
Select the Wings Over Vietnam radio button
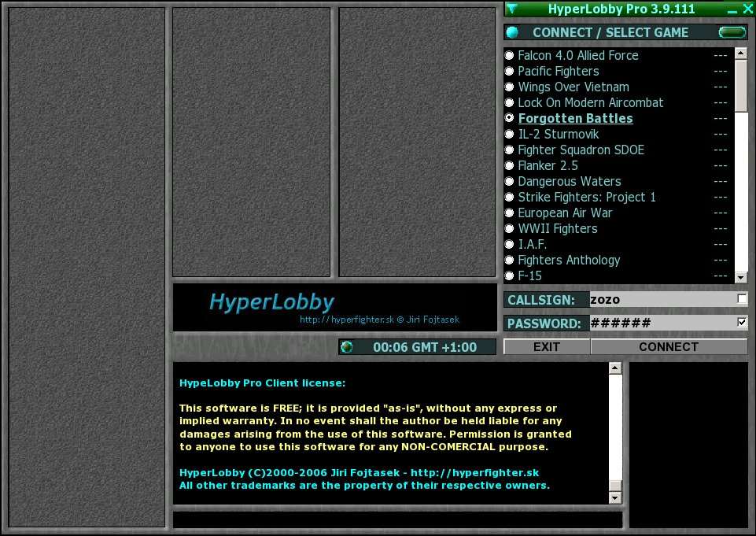pyautogui.click(x=509, y=87)
